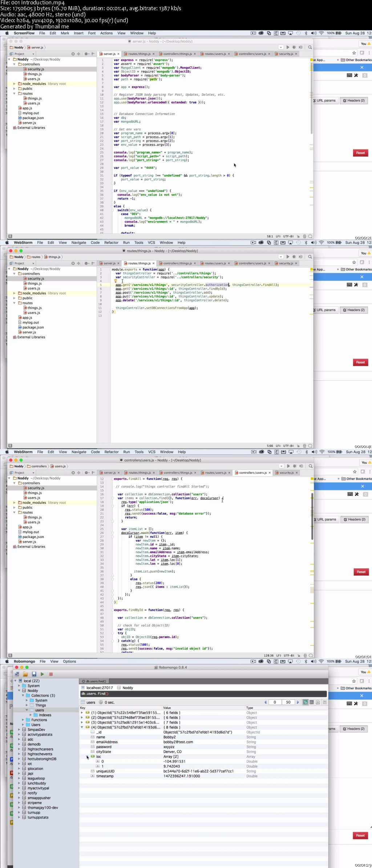Click Wi-Fi icon in the ScreenFlow menu bar

321,33
